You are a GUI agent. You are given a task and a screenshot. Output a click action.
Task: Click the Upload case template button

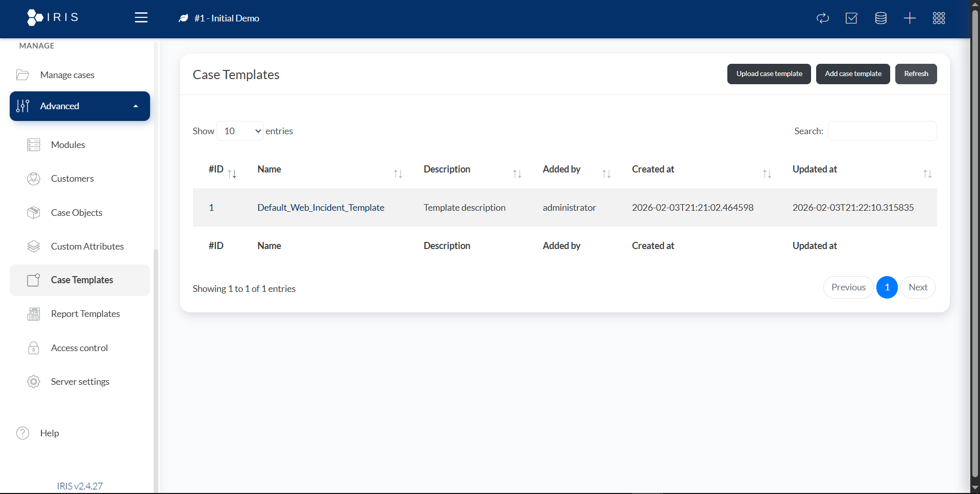click(769, 74)
